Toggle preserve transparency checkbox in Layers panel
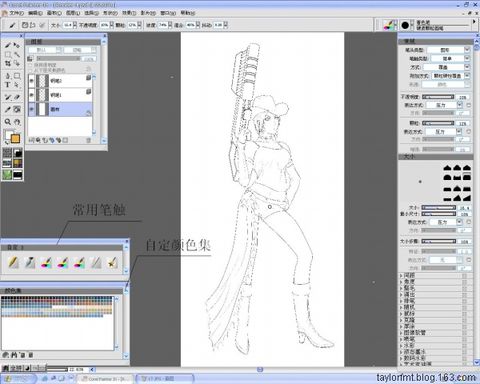Screen dimensions: 480x384 click(30, 65)
